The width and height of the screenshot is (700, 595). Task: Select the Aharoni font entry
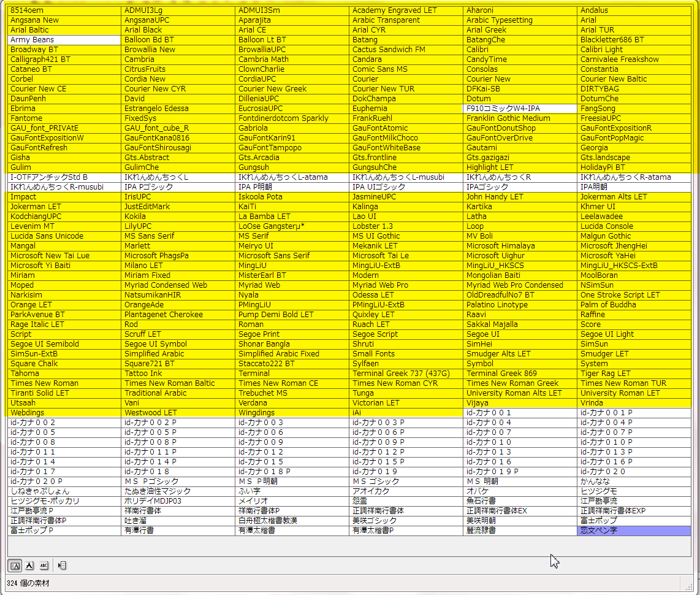pos(520,10)
